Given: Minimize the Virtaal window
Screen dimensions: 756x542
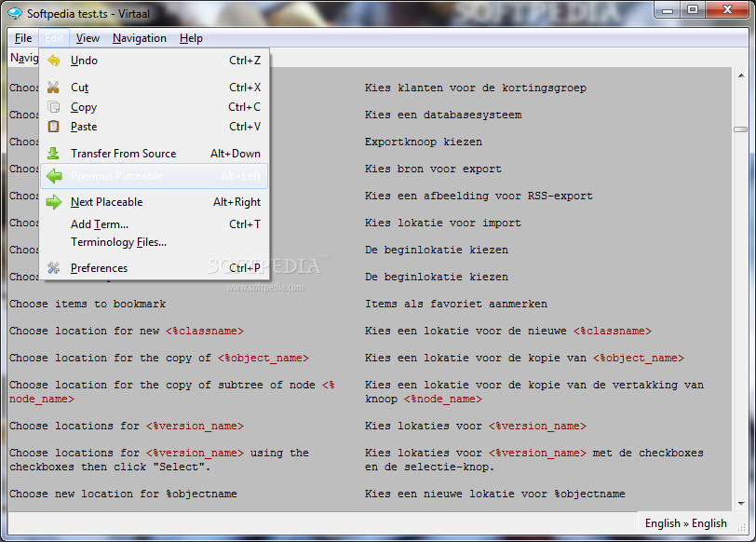Looking at the screenshot, I should (668, 10).
